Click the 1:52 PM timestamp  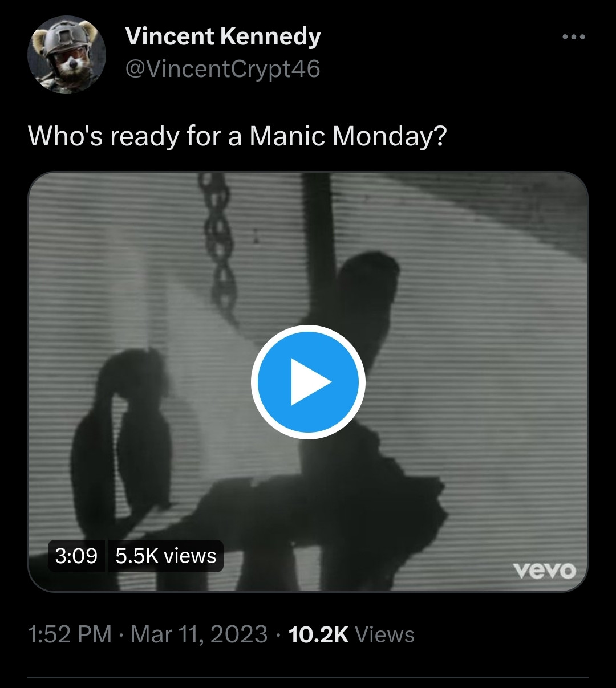pyautogui.click(x=70, y=634)
